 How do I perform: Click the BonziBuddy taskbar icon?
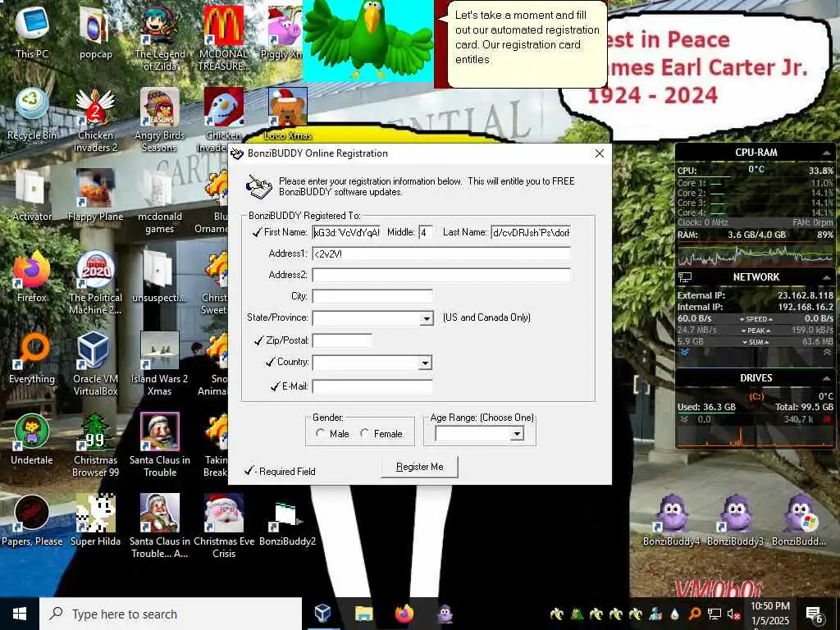pyautogui.click(x=445, y=614)
